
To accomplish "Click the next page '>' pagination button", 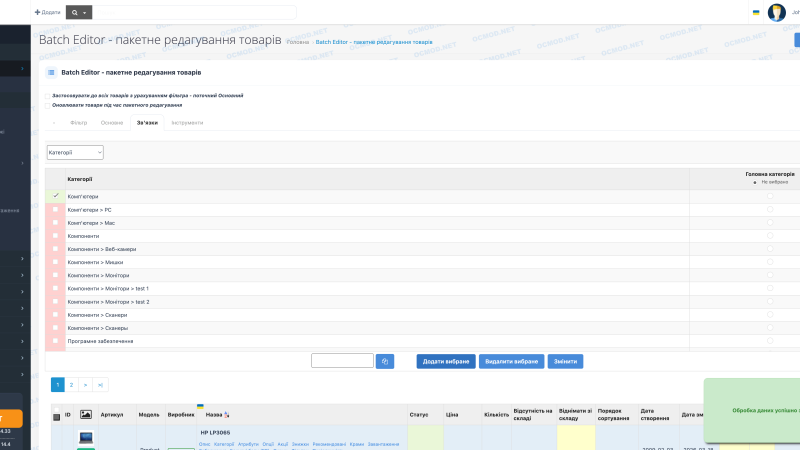I will pos(86,385).
